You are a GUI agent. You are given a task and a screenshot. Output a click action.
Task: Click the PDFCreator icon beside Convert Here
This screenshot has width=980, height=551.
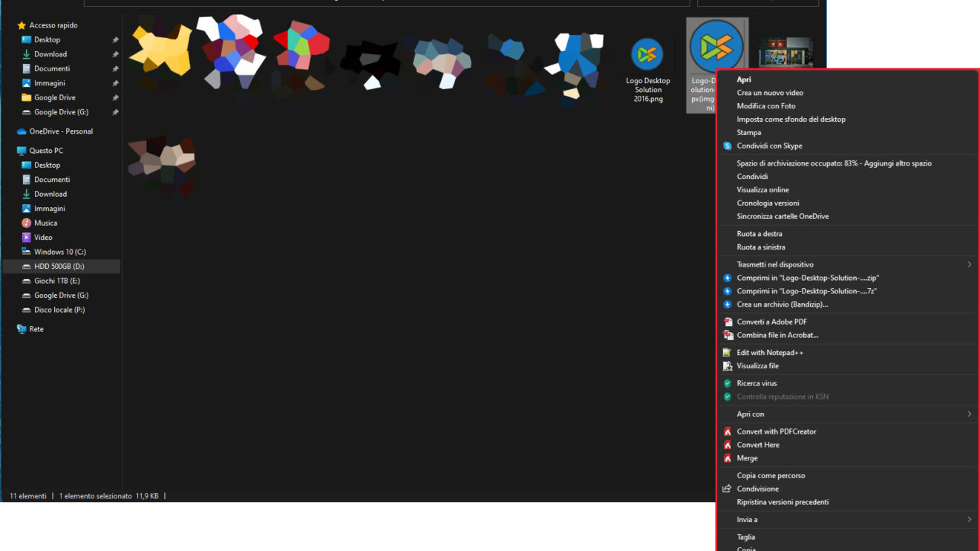(x=728, y=445)
